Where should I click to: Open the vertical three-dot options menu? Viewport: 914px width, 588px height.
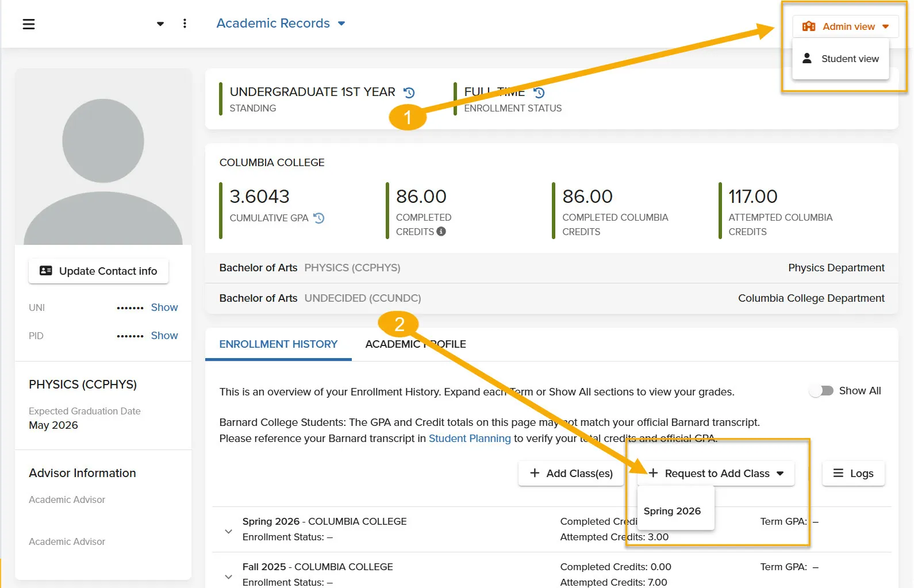point(185,24)
